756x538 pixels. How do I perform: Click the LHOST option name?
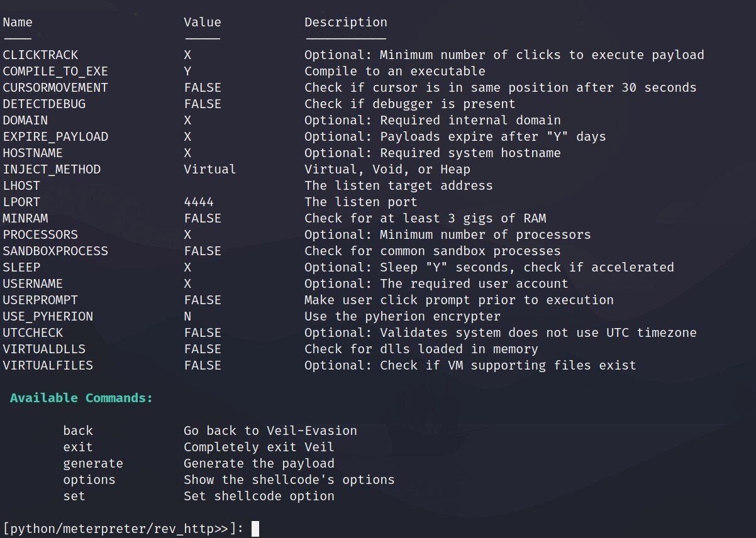[x=21, y=185]
